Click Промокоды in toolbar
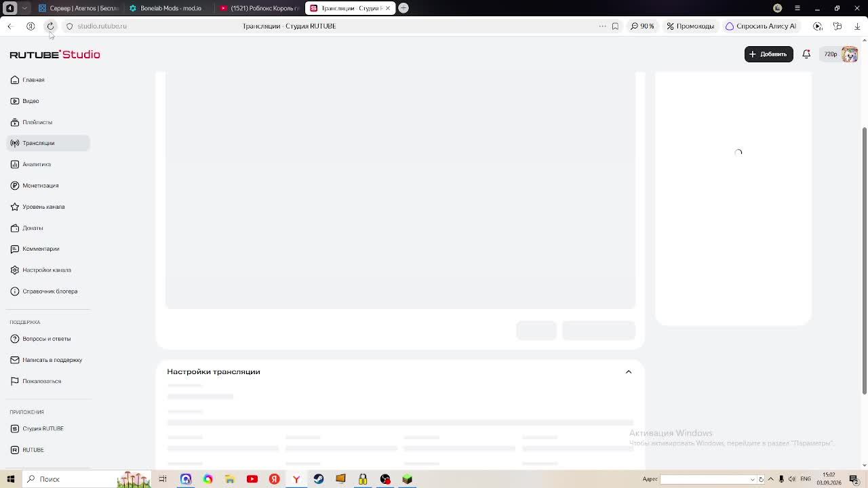 tap(690, 26)
